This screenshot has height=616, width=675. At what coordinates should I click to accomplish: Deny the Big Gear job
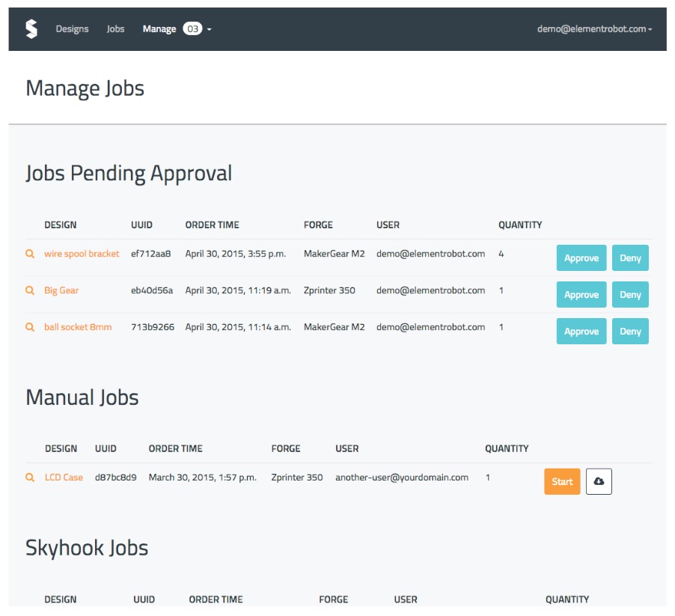[630, 295]
